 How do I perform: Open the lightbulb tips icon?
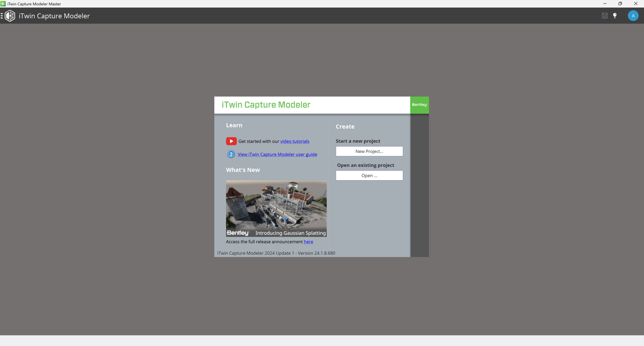(615, 15)
